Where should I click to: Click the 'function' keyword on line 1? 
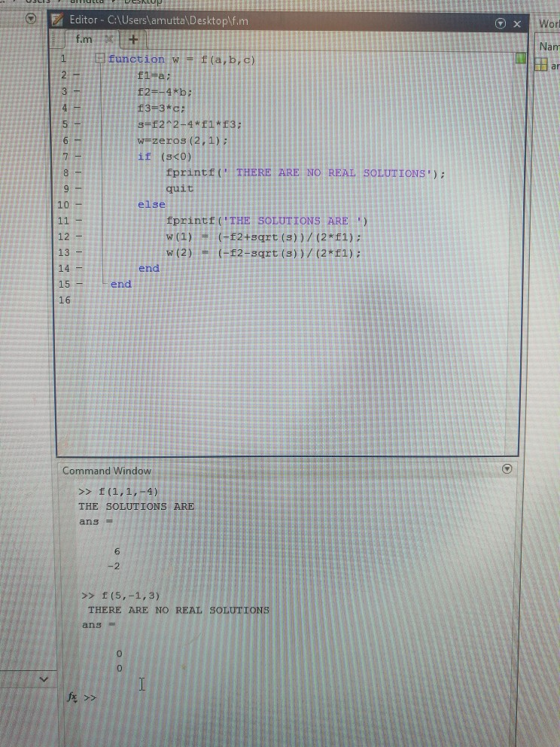[136, 59]
